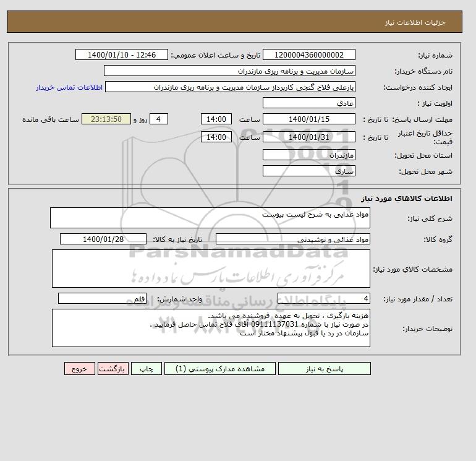The width and height of the screenshot is (476, 461).
Task: Click general description box مواد غذایی
Action: [210, 218]
